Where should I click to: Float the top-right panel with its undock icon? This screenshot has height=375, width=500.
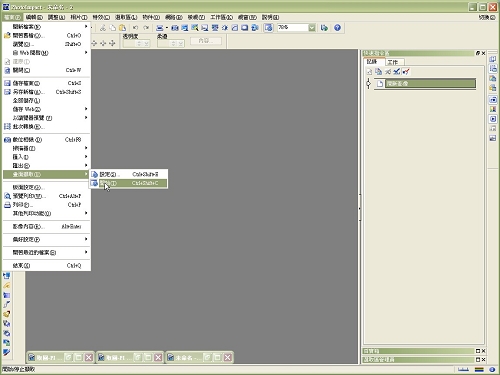click(x=478, y=53)
